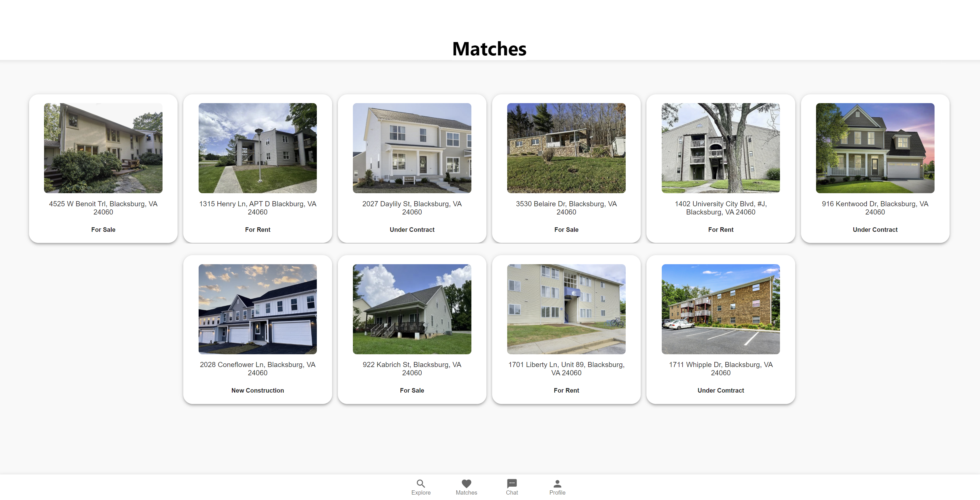Click the 1315 Henry Ln property image
980x500 pixels.
[x=257, y=148]
